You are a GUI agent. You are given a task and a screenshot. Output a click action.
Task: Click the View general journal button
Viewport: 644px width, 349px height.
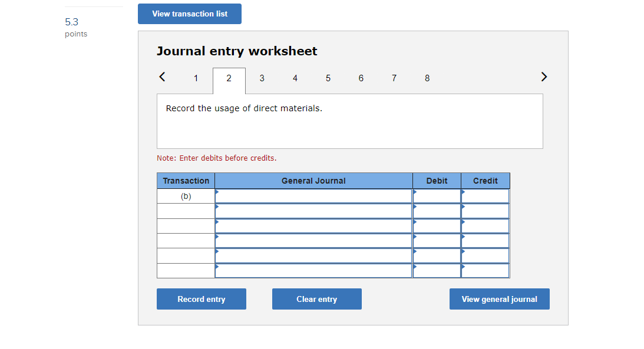[499, 299]
